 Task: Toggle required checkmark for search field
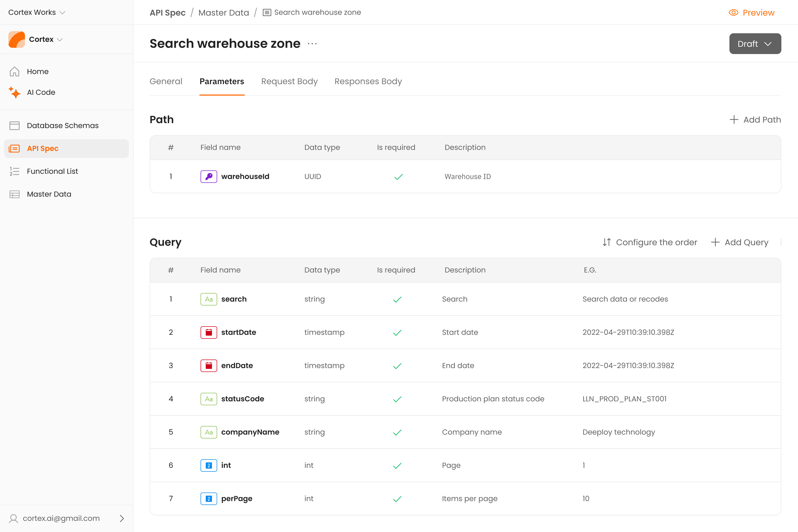pos(397,299)
